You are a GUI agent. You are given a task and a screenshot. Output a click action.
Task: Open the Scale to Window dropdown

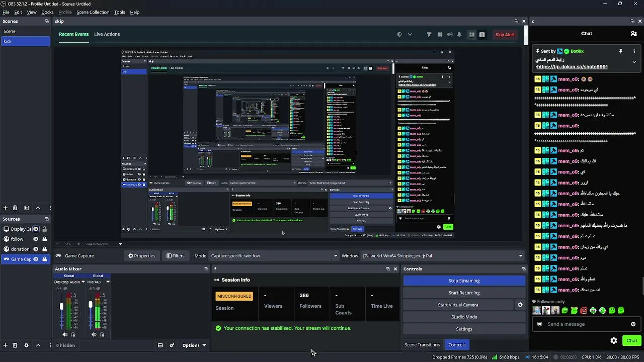tap(104, 244)
